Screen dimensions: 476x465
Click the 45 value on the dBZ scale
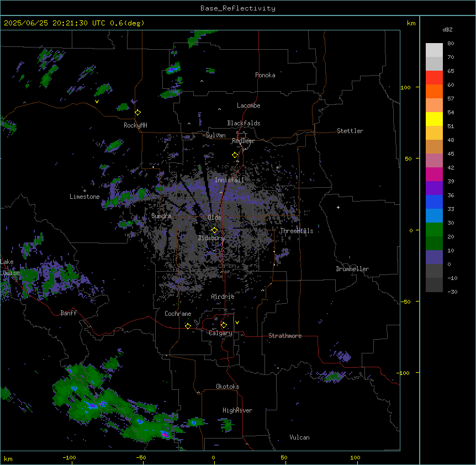coord(451,154)
